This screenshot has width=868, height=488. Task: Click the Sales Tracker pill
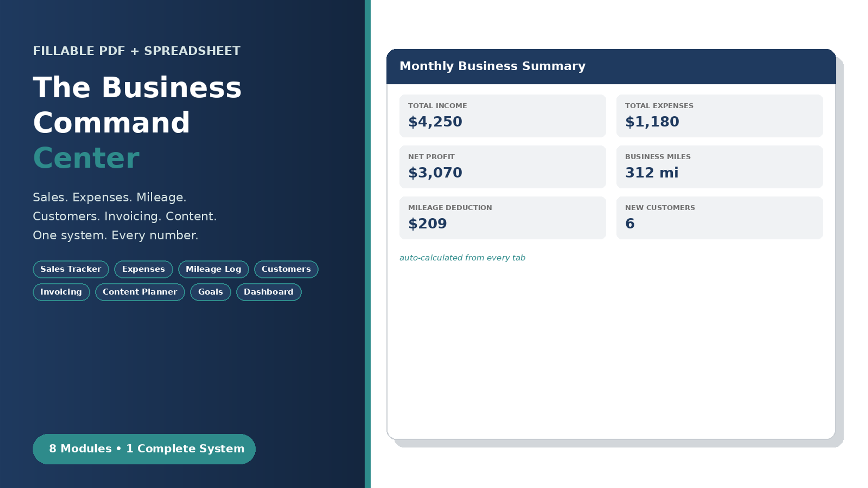[71, 269]
